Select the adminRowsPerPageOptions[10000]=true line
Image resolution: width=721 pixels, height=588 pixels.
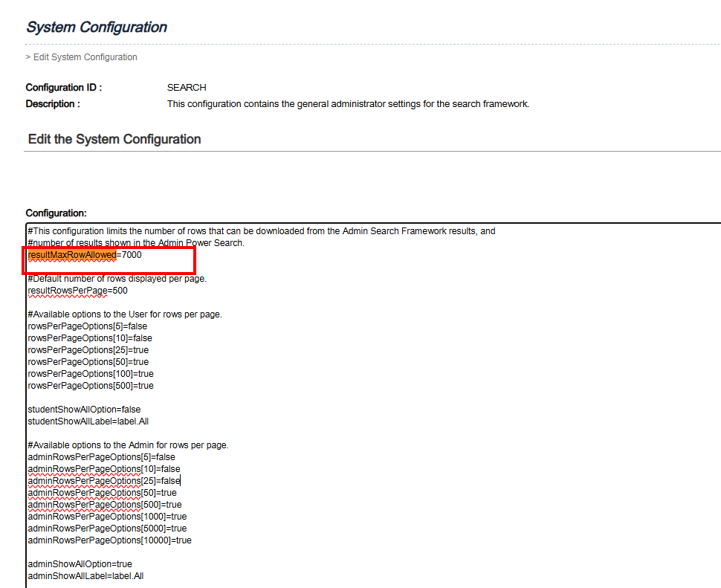click(109, 540)
